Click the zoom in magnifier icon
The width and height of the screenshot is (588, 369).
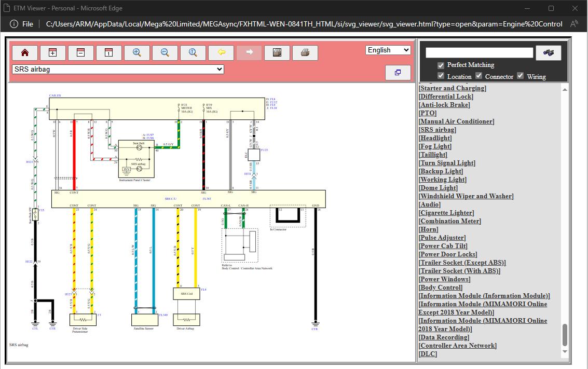[x=137, y=53]
